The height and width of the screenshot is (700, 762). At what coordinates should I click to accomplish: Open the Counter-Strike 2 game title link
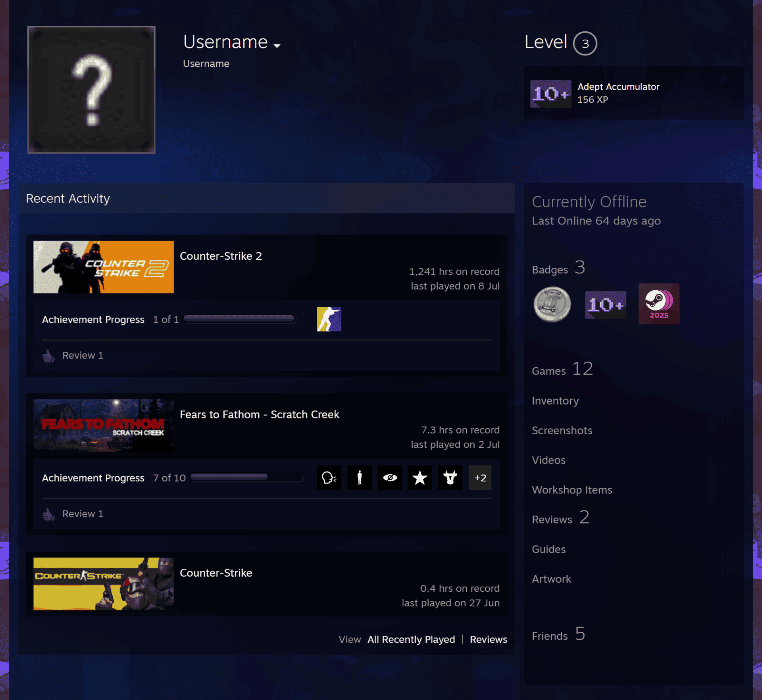pyautogui.click(x=221, y=256)
